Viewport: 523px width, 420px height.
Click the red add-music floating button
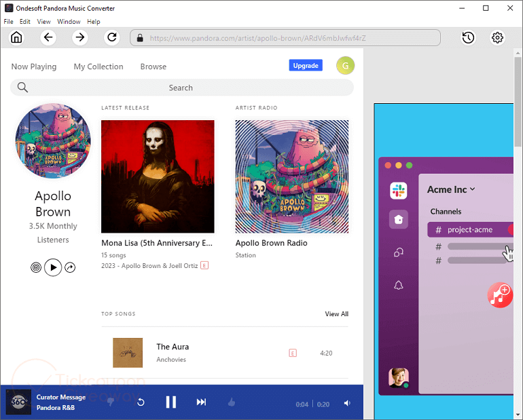[500, 294]
